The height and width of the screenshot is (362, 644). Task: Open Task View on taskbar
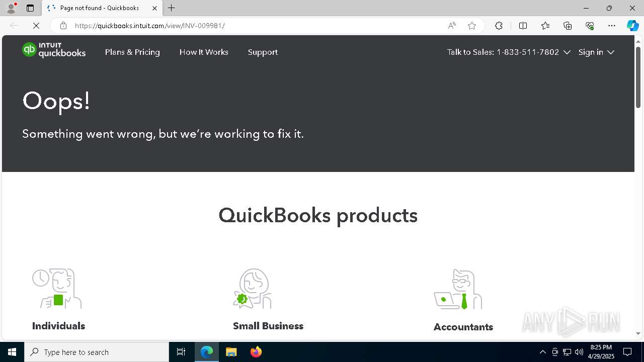click(181, 352)
